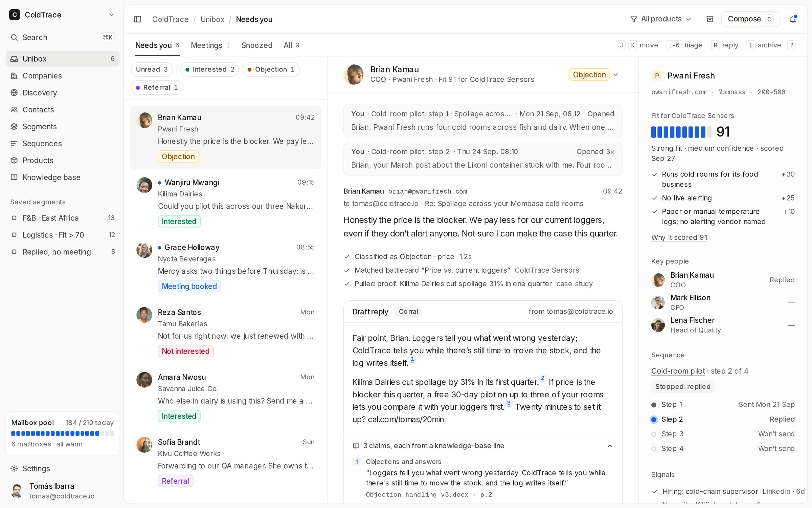
Task: Expand the collapsed step 1 sent email
Action: tap(483, 121)
